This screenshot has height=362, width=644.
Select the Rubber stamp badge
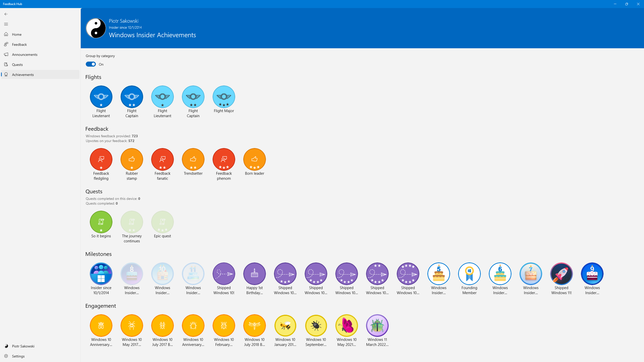[x=132, y=159]
